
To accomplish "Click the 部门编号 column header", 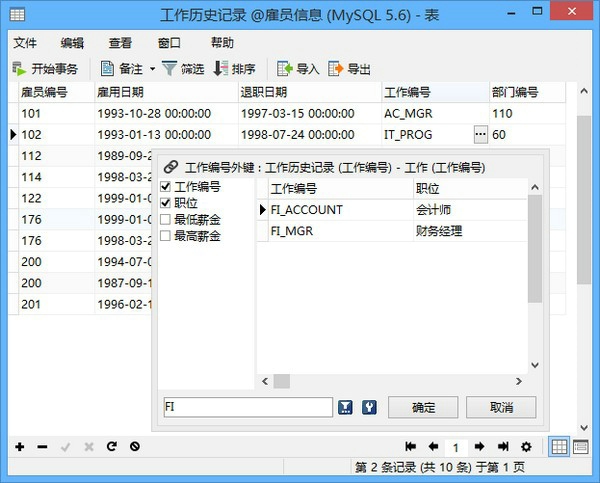I will (527, 92).
